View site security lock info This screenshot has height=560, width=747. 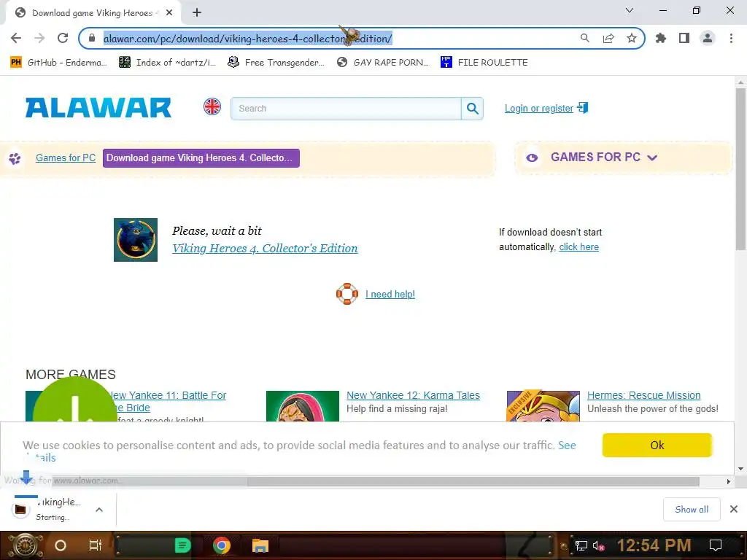tap(92, 38)
